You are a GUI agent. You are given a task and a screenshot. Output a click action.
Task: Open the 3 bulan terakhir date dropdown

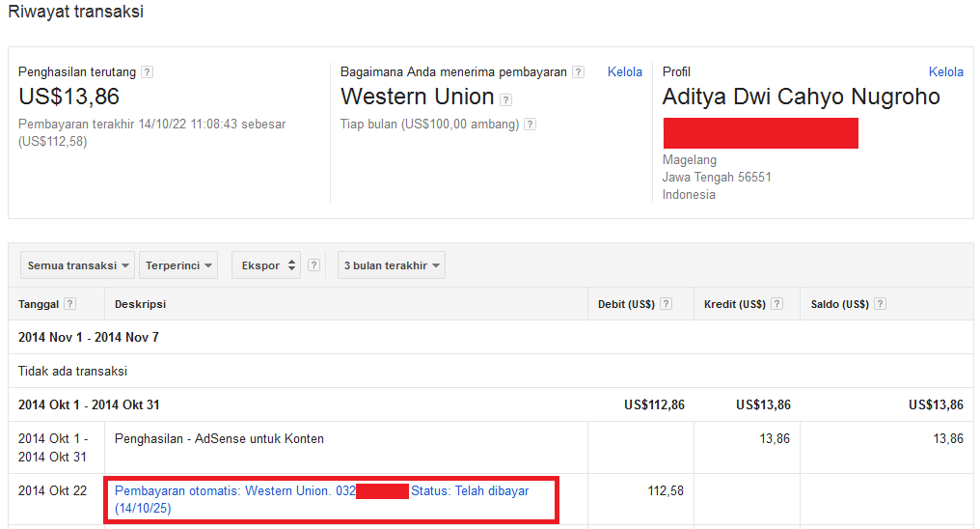pyautogui.click(x=392, y=265)
